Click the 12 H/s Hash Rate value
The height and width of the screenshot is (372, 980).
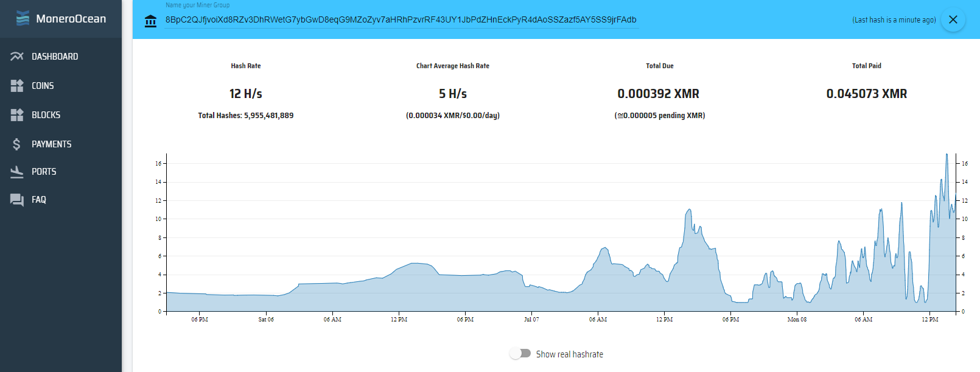coord(245,94)
